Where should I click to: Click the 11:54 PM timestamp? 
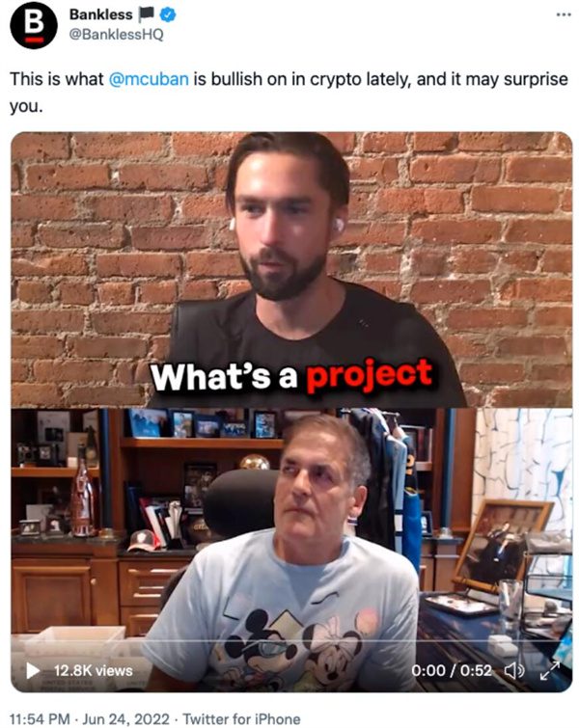pos(40,718)
